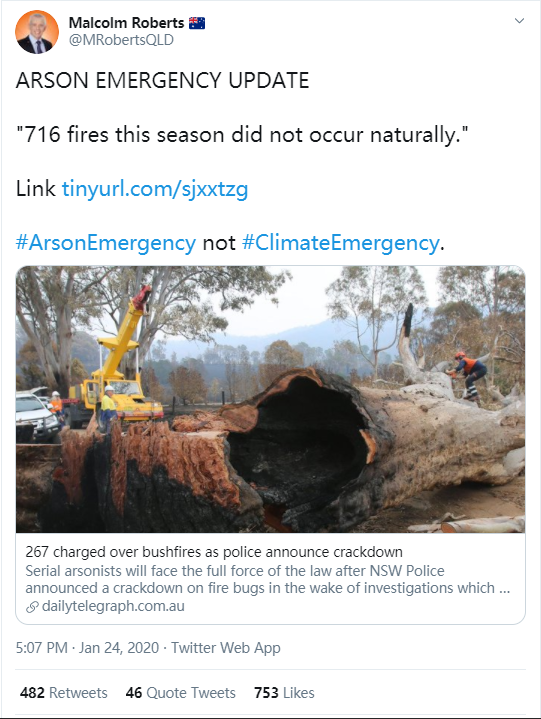This screenshot has width=541, height=719.
Task: View the 46 Quote Tweets list
Action: (181, 692)
